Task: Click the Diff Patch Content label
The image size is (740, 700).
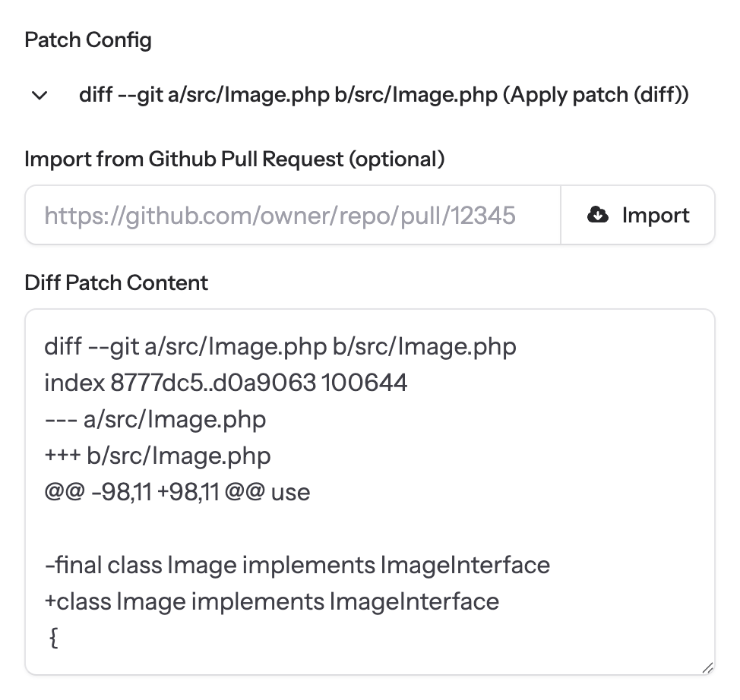Action: [x=116, y=283]
